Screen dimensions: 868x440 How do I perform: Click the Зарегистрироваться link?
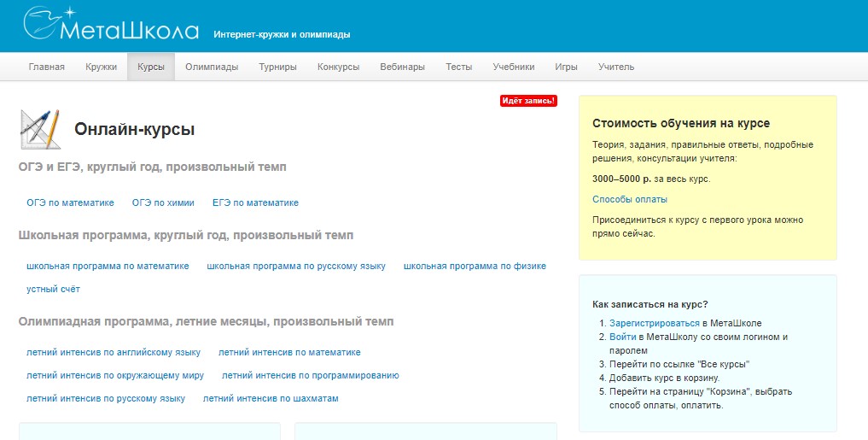(654, 323)
